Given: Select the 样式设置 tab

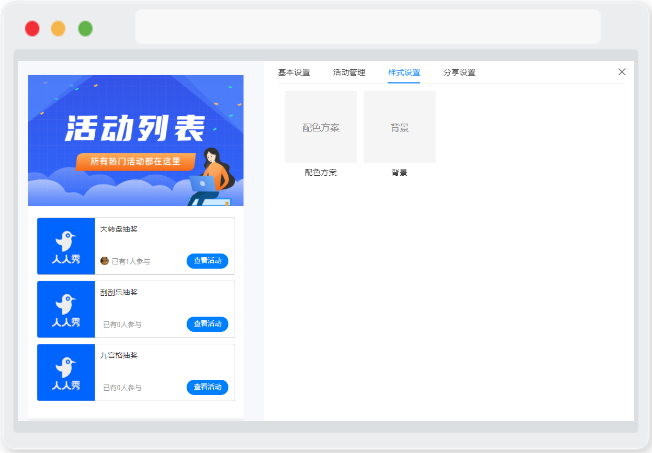Looking at the screenshot, I should click(404, 72).
